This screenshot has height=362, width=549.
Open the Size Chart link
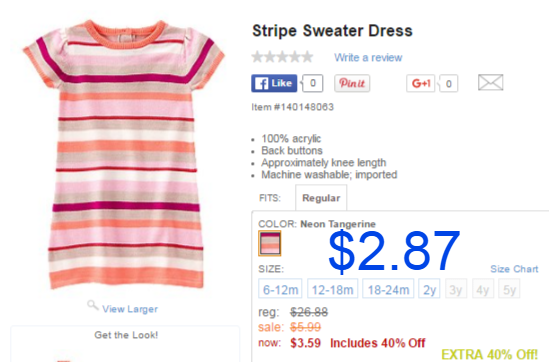point(514,269)
